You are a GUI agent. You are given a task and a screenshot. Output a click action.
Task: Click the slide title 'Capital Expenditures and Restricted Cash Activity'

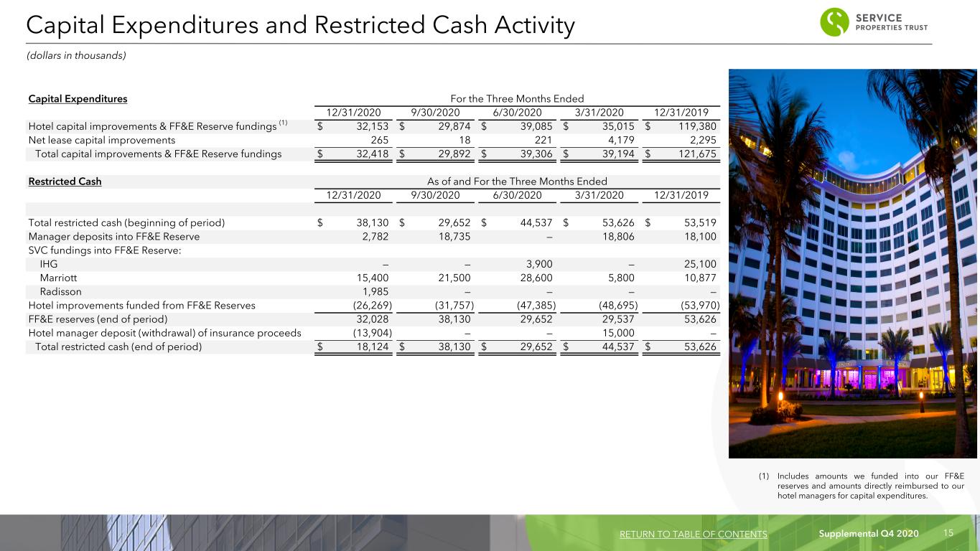click(x=300, y=25)
